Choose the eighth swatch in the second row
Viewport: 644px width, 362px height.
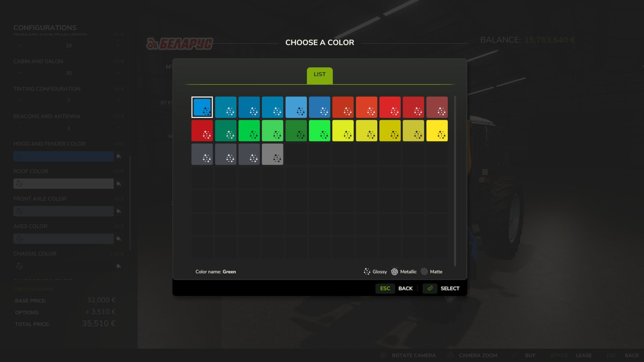pyautogui.click(x=367, y=131)
